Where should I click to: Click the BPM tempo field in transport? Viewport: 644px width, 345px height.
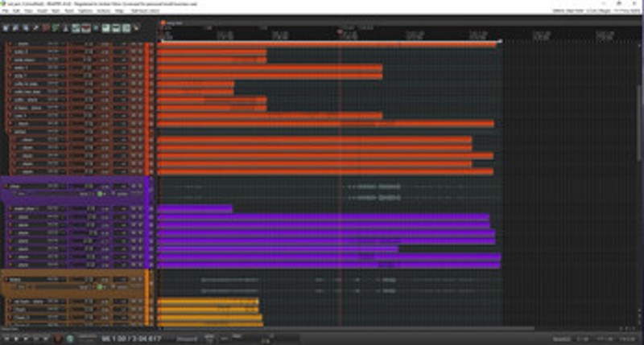(209, 339)
